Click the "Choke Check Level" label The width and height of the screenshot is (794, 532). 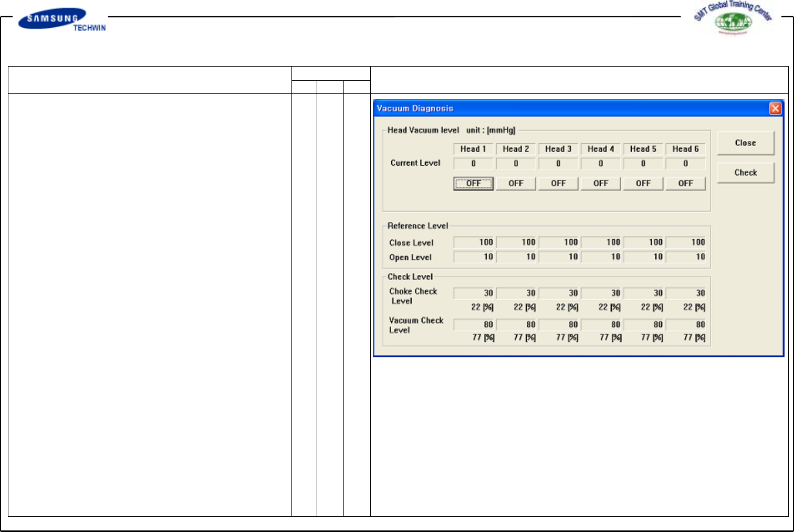pyautogui.click(x=413, y=296)
